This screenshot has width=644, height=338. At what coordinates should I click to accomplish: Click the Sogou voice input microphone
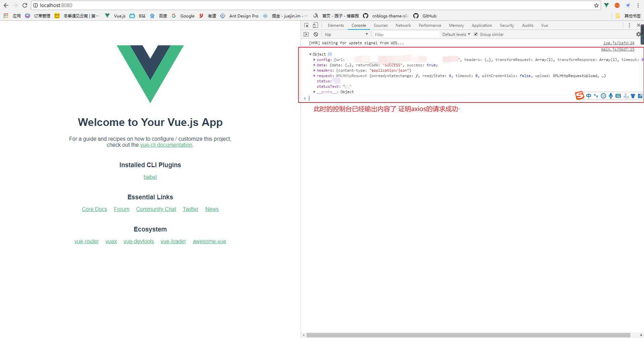[611, 96]
